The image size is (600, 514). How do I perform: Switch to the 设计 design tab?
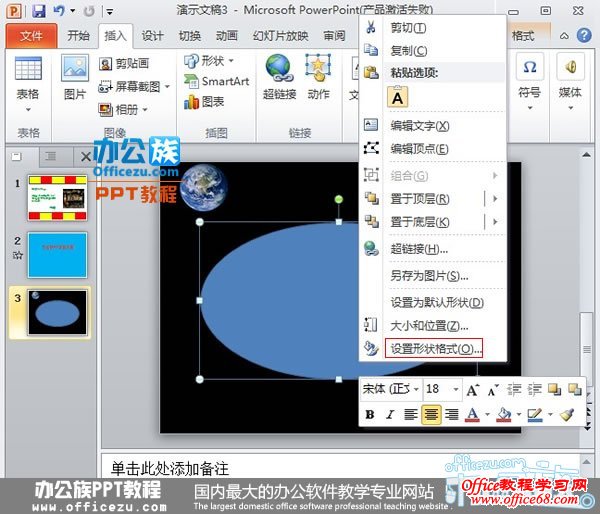pos(152,36)
